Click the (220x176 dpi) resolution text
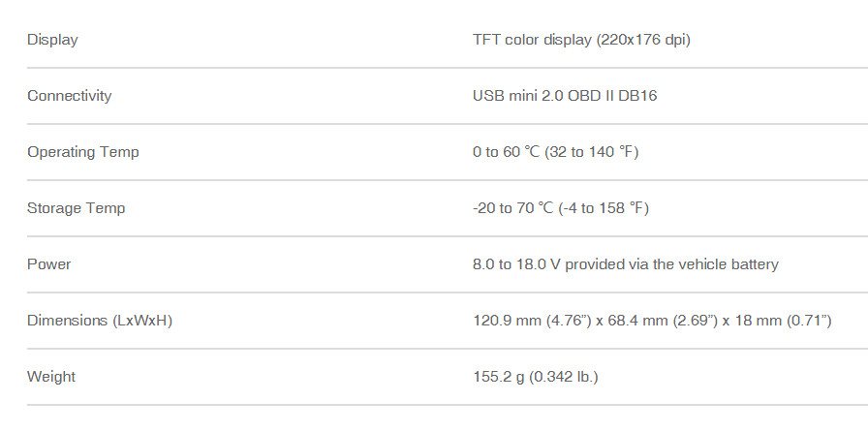The height and width of the screenshot is (432, 868). pyautogui.click(x=644, y=40)
